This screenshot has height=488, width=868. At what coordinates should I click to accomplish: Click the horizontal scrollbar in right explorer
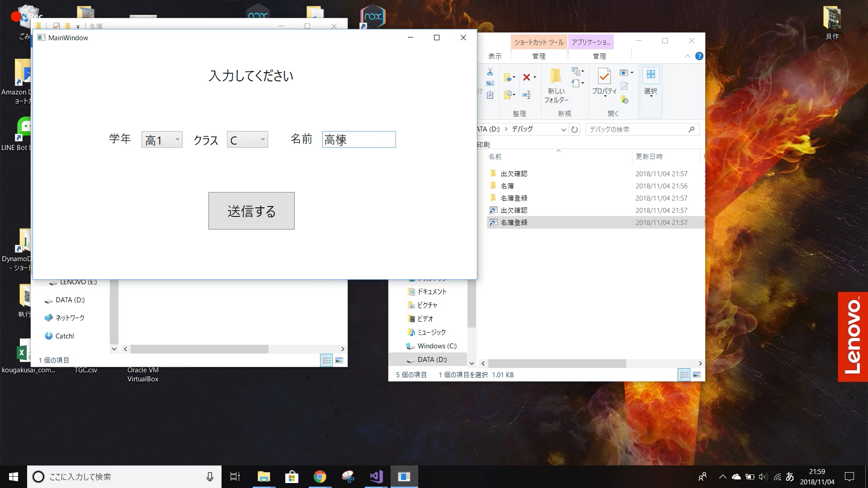pos(557,364)
